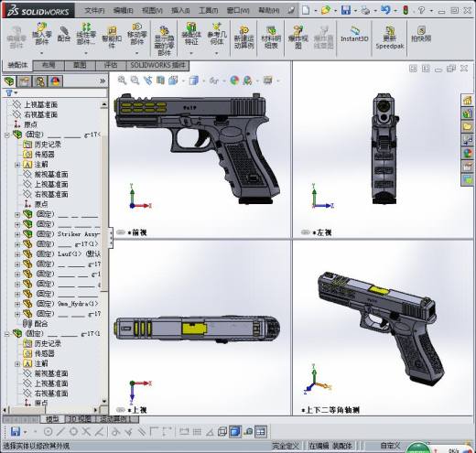Toggle the four-view viewport button in bottom toolbar
The image size is (476, 453).
pyautogui.click(x=261, y=431)
